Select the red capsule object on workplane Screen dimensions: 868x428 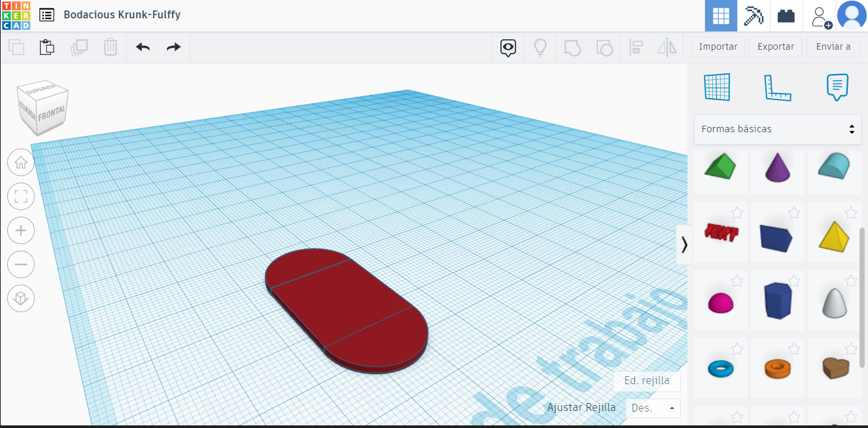coord(347,311)
